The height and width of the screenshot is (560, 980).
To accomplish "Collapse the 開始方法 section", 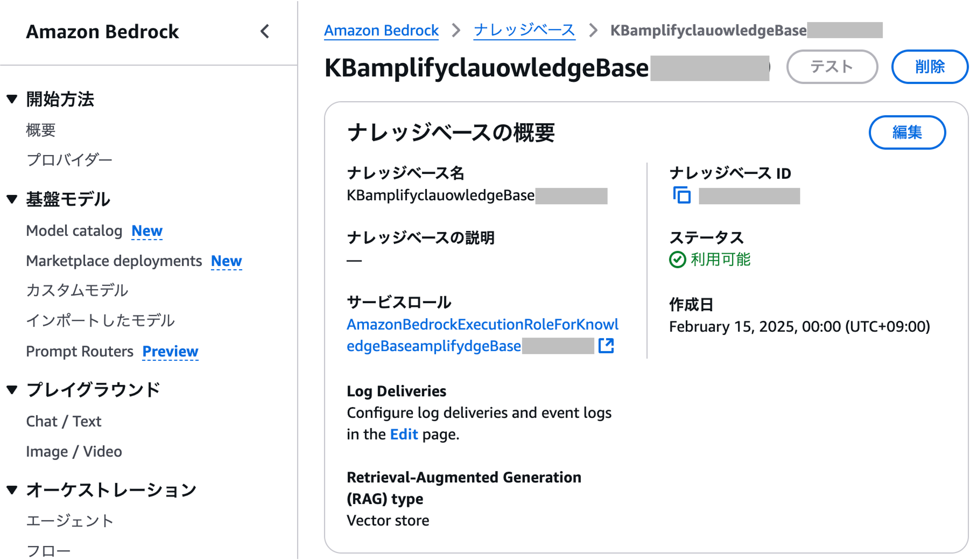I will click(12, 99).
